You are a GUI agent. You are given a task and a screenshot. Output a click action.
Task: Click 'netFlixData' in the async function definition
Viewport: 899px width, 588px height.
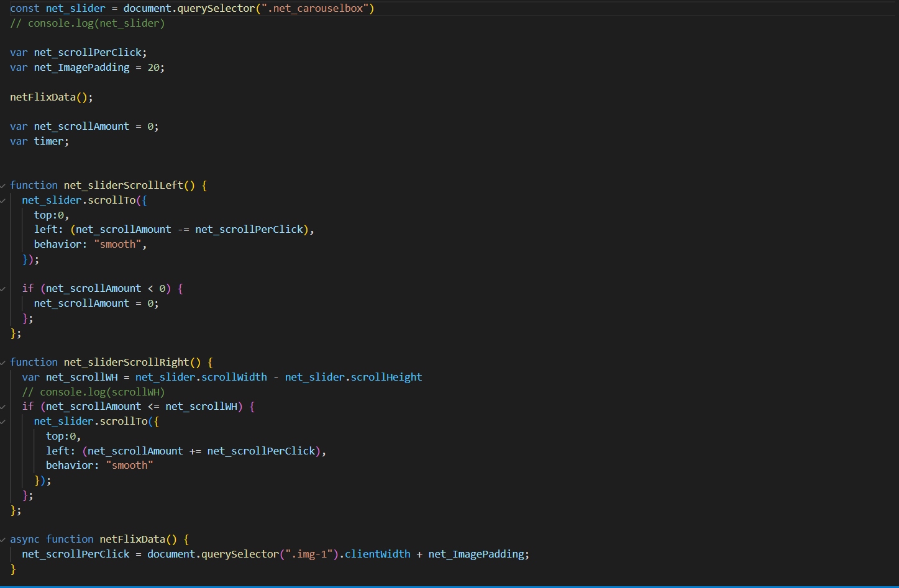(132, 539)
